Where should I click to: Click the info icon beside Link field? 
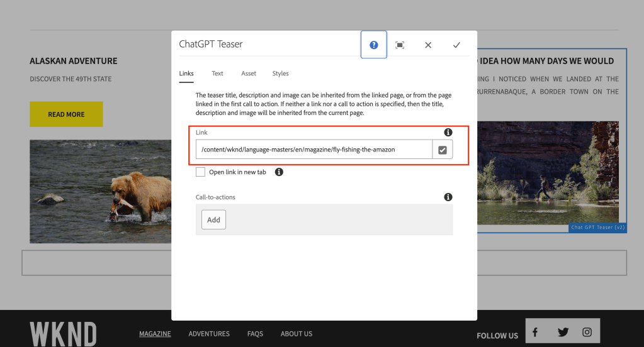[448, 133]
